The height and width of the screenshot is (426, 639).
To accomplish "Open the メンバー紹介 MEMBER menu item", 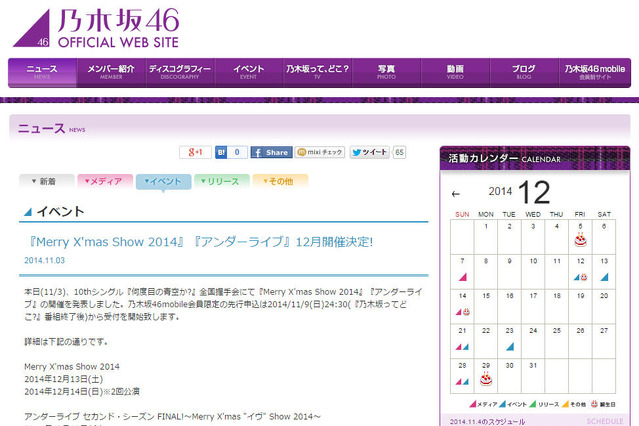I will [x=111, y=73].
